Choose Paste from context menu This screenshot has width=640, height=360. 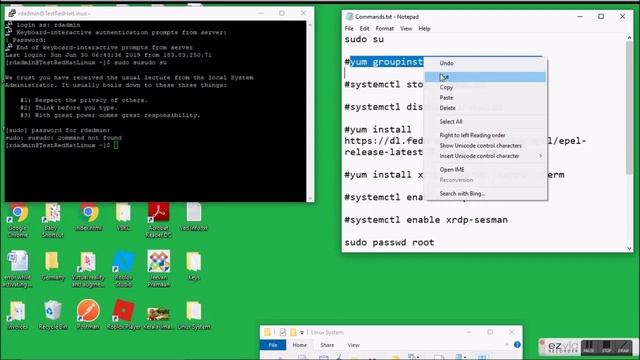click(x=486, y=98)
